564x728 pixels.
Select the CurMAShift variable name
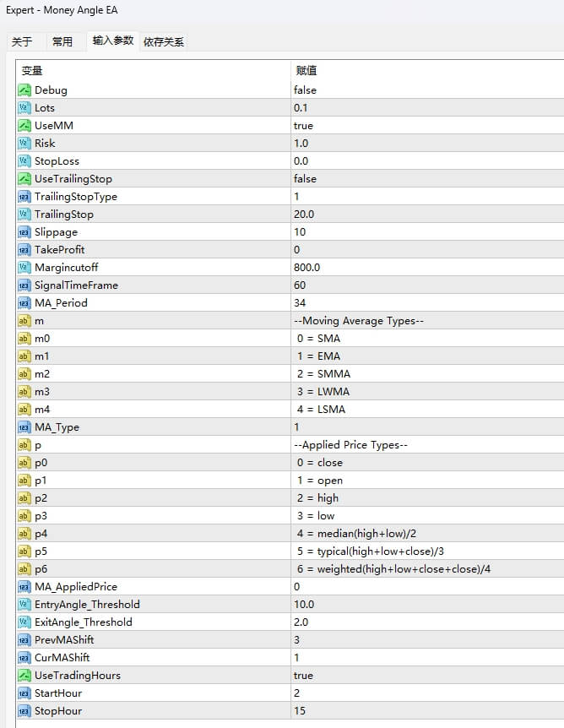[62, 657]
